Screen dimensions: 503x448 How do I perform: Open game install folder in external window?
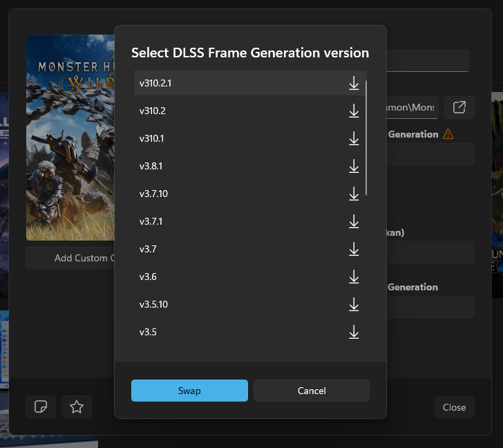(x=459, y=107)
